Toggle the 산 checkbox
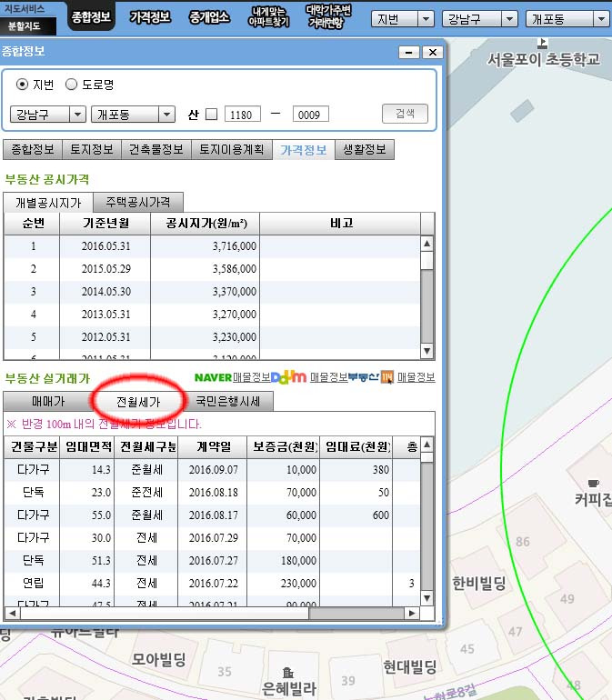Screen dimensions: 612x700 pos(211,115)
